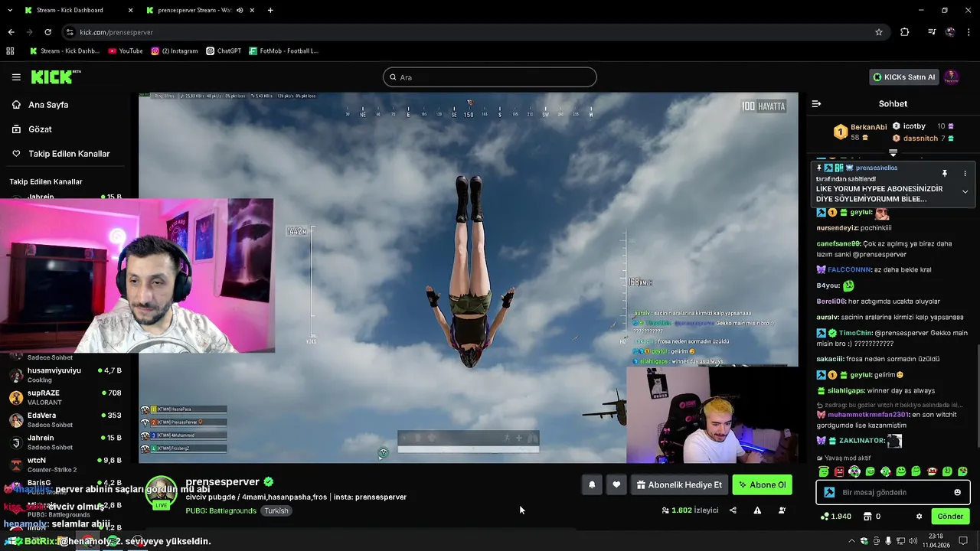The width and height of the screenshot is (980, 551).
Task: Open a new browser tab
Action: tap(270, 10)
